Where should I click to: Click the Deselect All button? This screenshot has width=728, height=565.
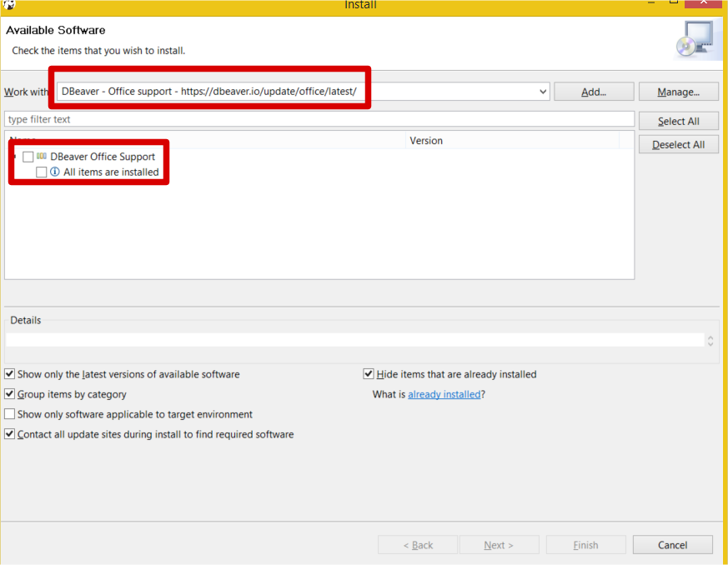pos(678,145)
